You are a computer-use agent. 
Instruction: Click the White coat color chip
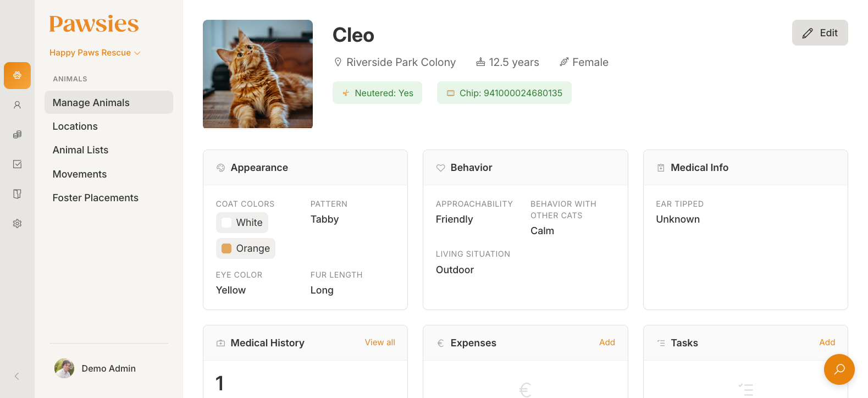tap(242, 223)
